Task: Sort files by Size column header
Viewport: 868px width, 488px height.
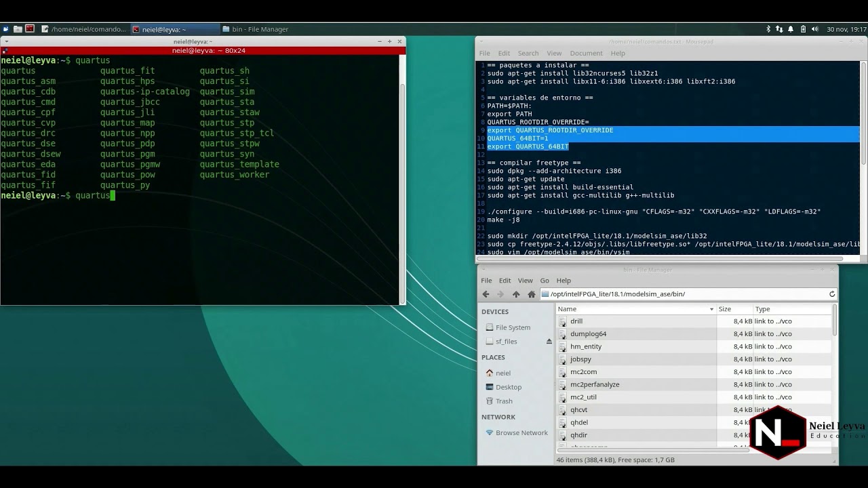Action: coord(734,309)
